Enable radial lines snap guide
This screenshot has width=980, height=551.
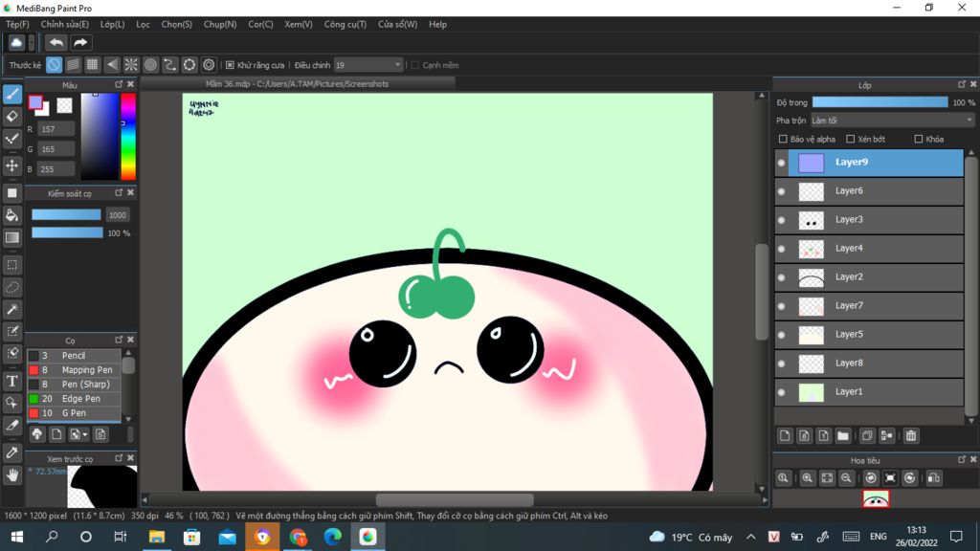coord(131,64)
